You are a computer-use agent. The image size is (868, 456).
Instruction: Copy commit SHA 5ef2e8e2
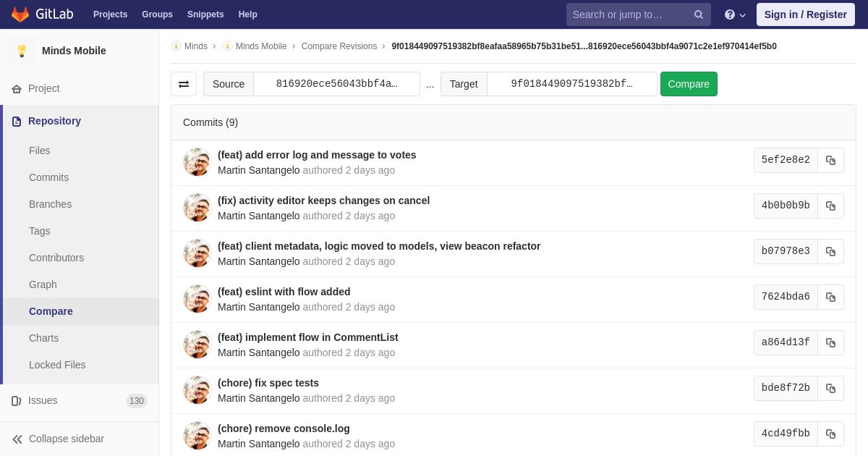pyautogui.click(x=830, y=161)
